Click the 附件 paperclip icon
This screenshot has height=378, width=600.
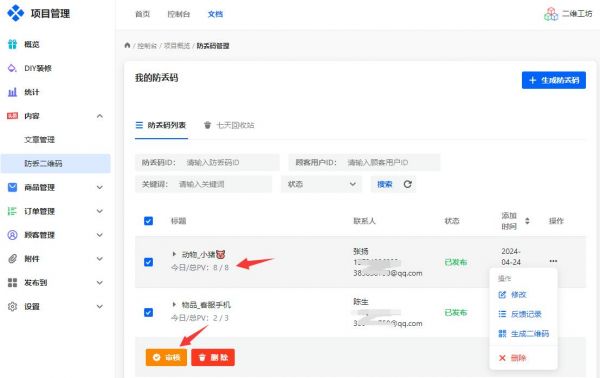pyautogui.click(x=12, y=259)
